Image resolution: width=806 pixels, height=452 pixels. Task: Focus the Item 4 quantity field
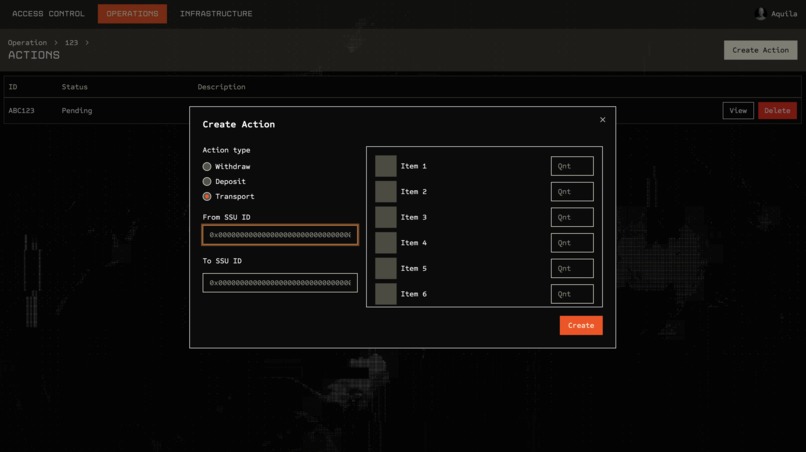[x=572, y=243]
